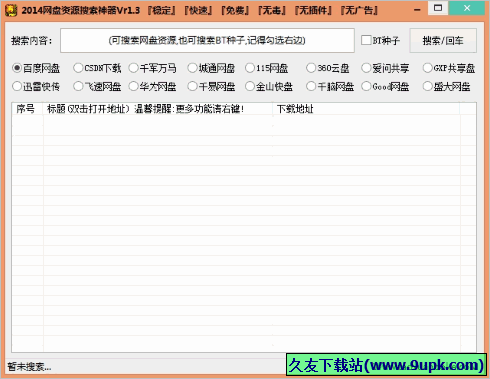The image size is (490, 379).
Task: Click the search content input field
Action: tap(207, 41)
